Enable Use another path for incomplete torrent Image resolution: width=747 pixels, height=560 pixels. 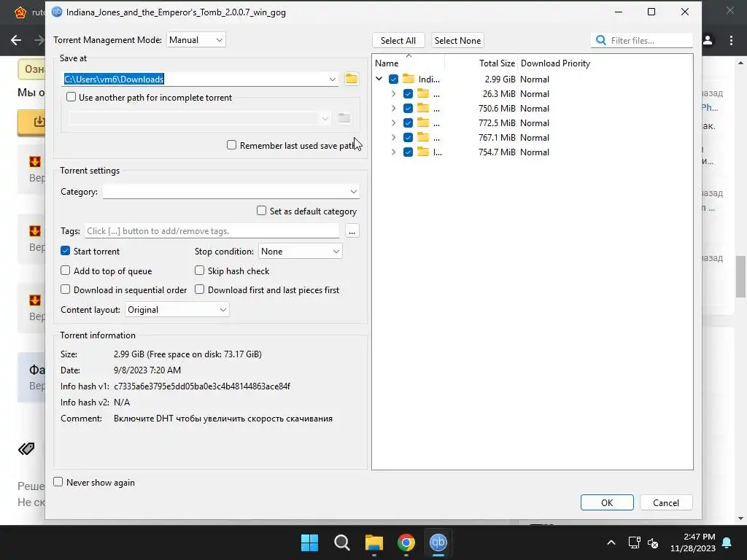point(71,97)
